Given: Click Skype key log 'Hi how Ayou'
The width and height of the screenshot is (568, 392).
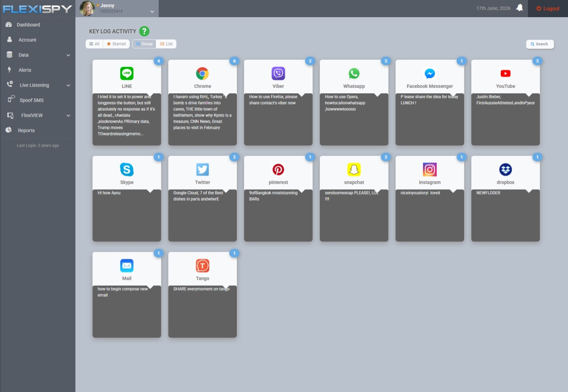Looking at the screenshot, I should pos(109,193).
